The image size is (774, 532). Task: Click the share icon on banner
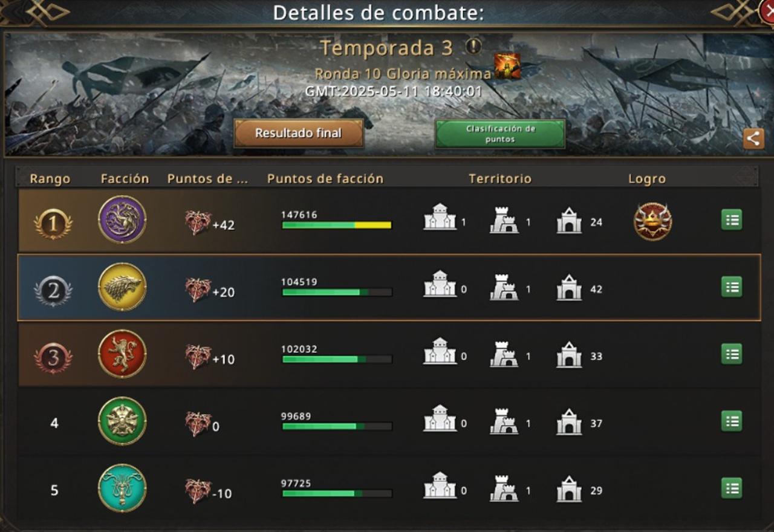click(x=753, y=138)
